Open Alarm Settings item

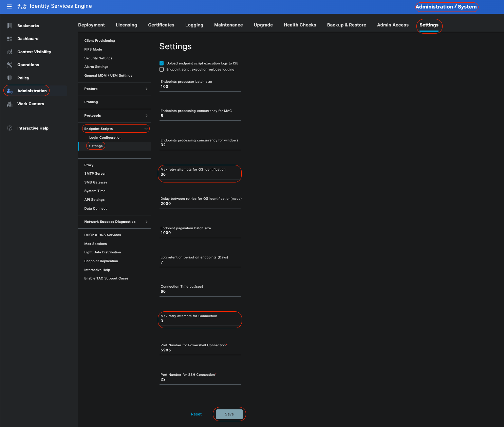pos(96,67)
